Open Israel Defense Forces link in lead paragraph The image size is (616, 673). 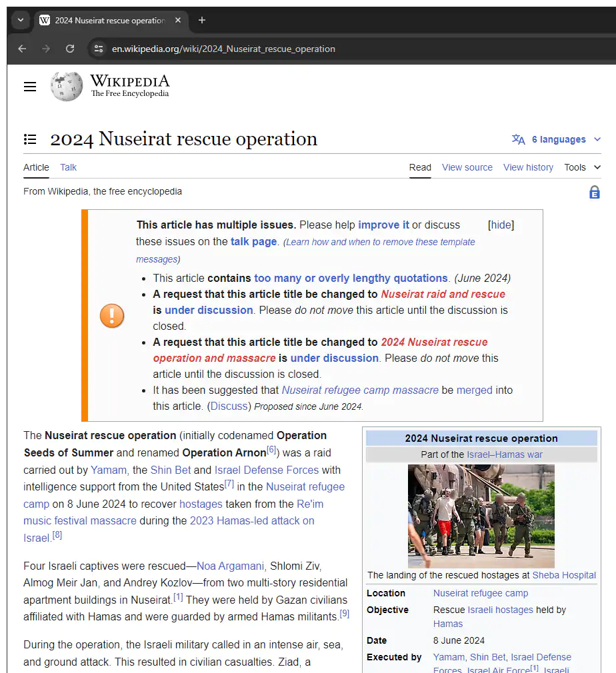(267, 470)
